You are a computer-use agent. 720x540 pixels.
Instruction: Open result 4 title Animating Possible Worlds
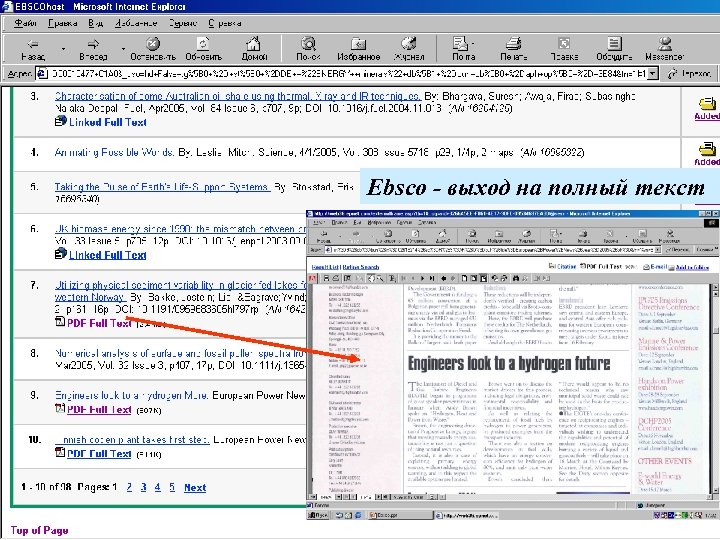tap(114, 152)
